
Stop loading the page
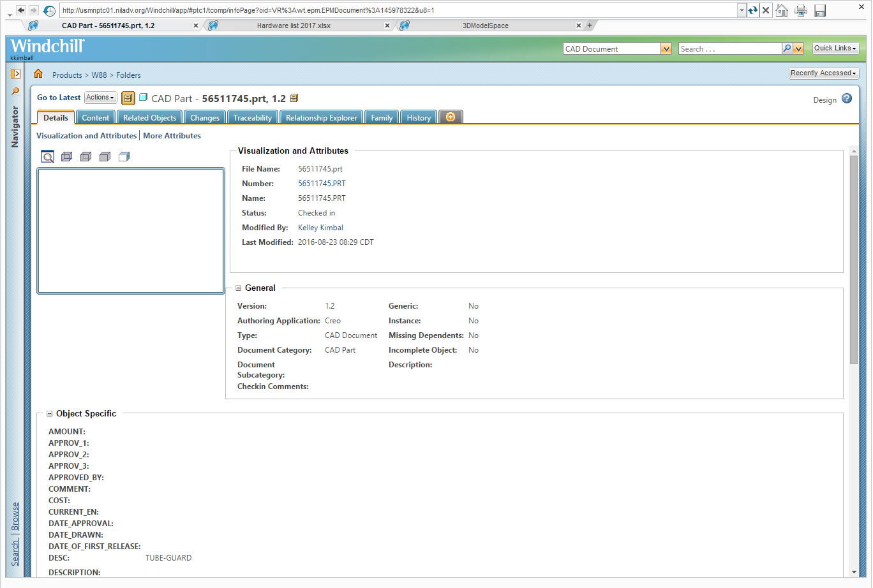click(766, 10)
